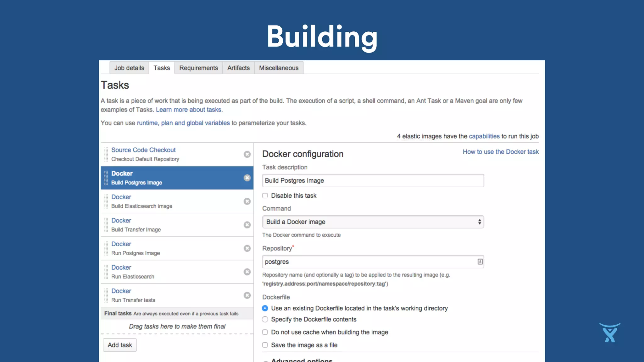Check Do not use cache option

[265, 332]
